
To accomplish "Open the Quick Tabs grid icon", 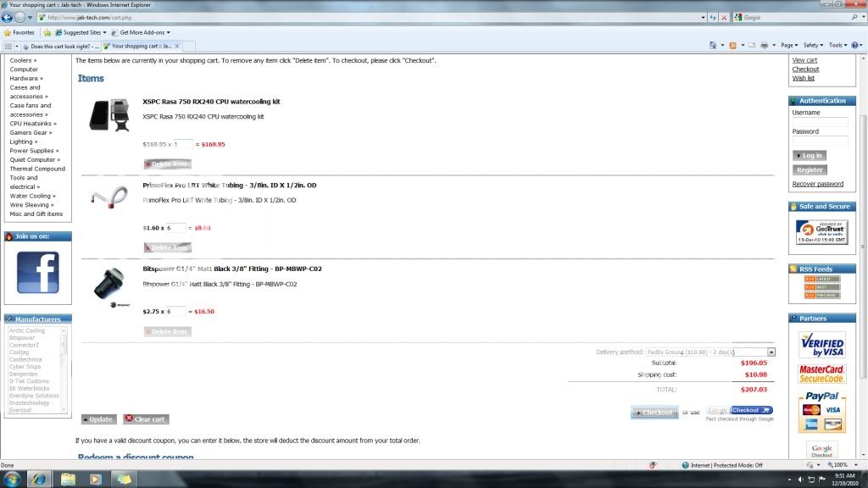I will pos(8,46).
